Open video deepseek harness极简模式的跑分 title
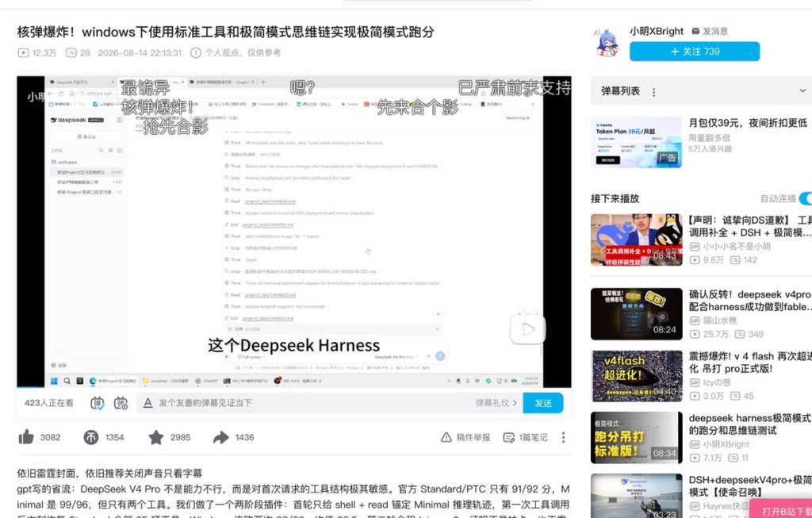Viewport: 812px width, 518px height. pos(750,424)
